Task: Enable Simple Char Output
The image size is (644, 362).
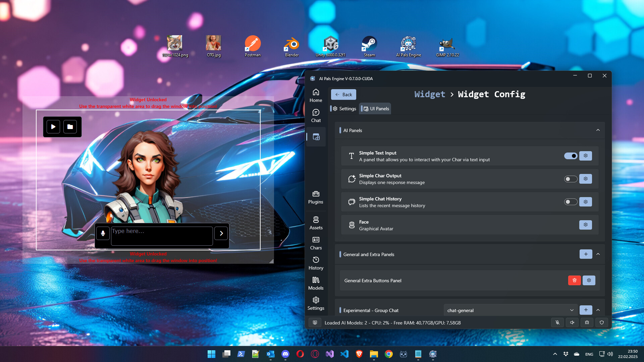Action: tap(571, 179)
